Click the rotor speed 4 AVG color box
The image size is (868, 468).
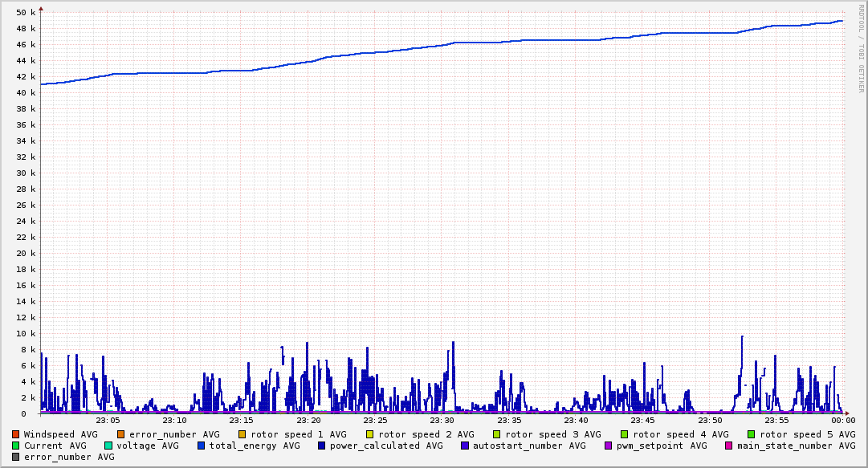tap(625, 434)
